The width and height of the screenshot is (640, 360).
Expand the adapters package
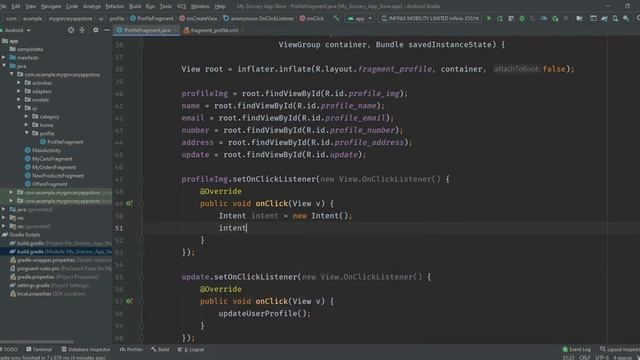point(19,91)
